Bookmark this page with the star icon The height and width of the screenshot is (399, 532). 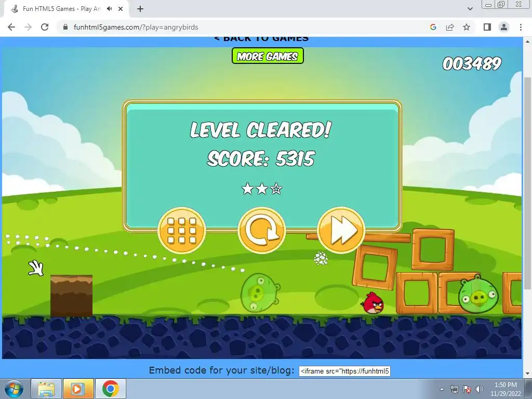[x=467, y=27]
